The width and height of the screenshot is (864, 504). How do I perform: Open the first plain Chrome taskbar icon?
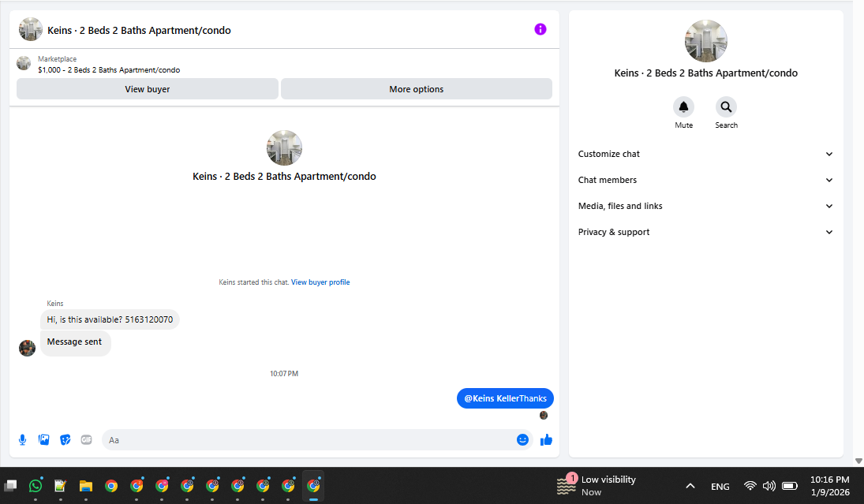tap(111, 486)
